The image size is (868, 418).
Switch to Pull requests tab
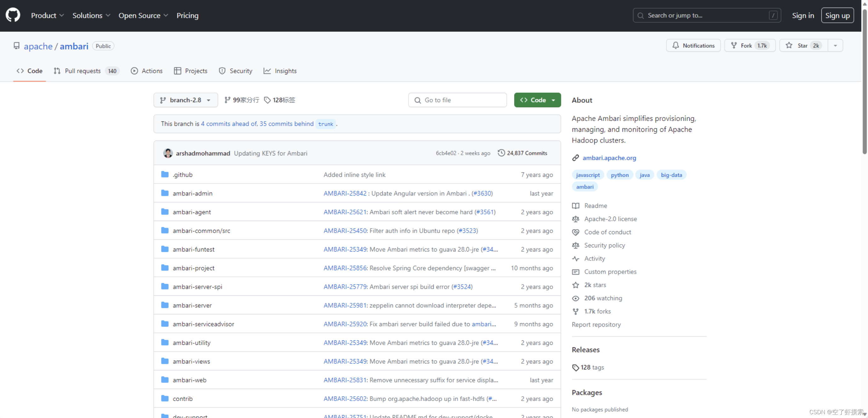click(86, 71)
